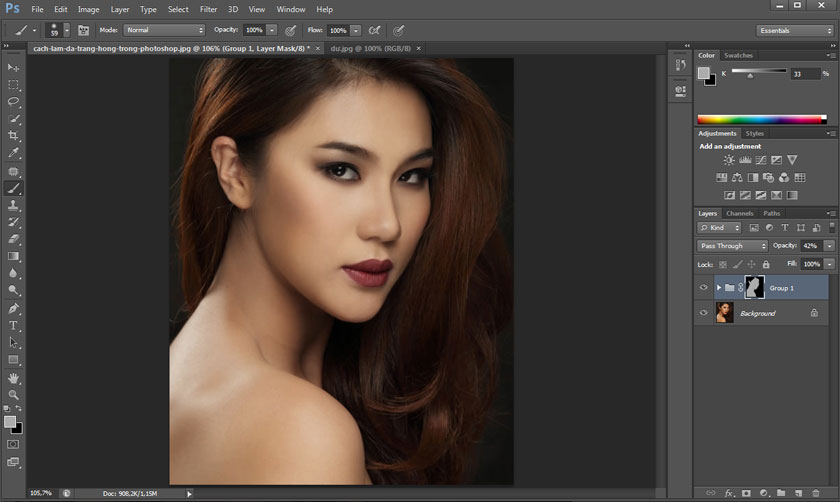Toggle visibility of the Background layer

point(704,313)
